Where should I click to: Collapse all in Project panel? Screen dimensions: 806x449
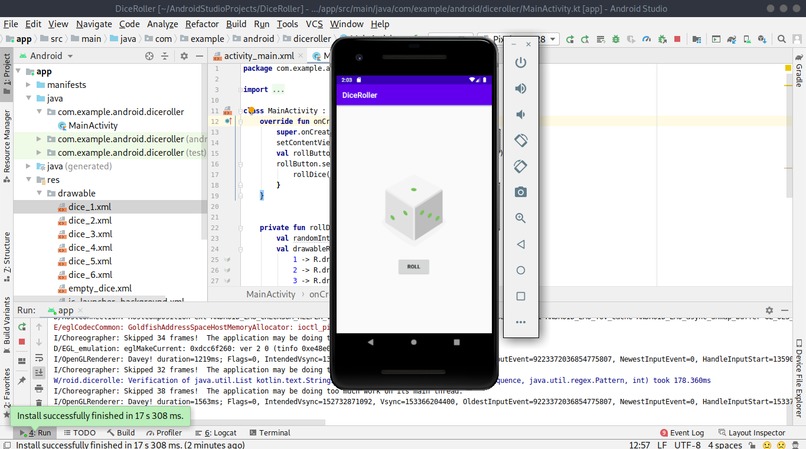(164, 56)
